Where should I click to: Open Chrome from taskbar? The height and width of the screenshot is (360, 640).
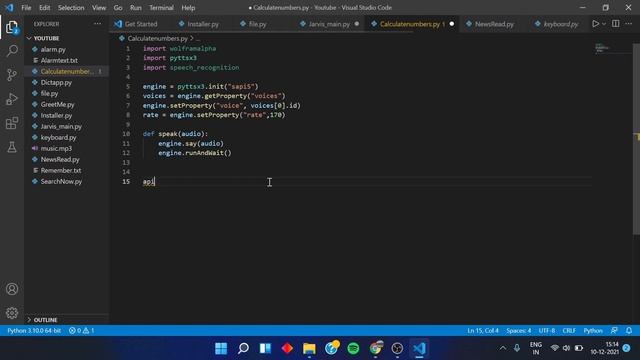click(376, 348)
